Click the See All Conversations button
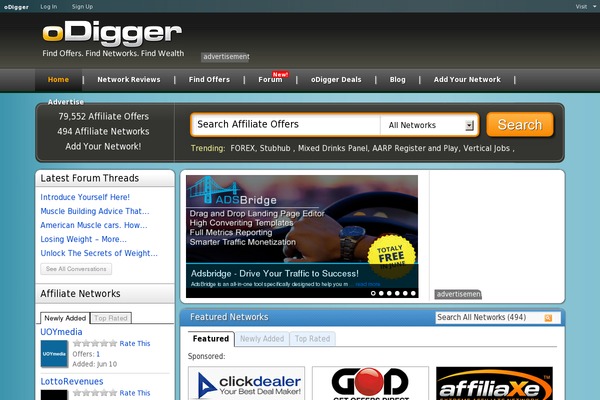This screenshot has height=400, width=600. tap(76, 269)
